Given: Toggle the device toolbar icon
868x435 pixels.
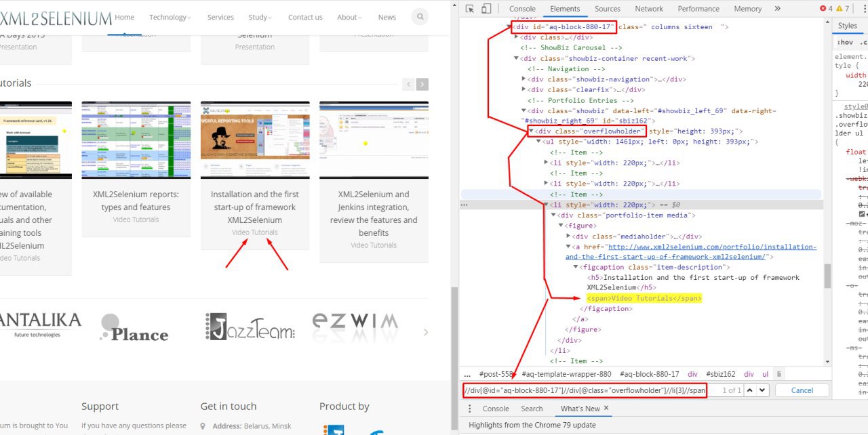Looking at the screenshot, I should point(486,9).
